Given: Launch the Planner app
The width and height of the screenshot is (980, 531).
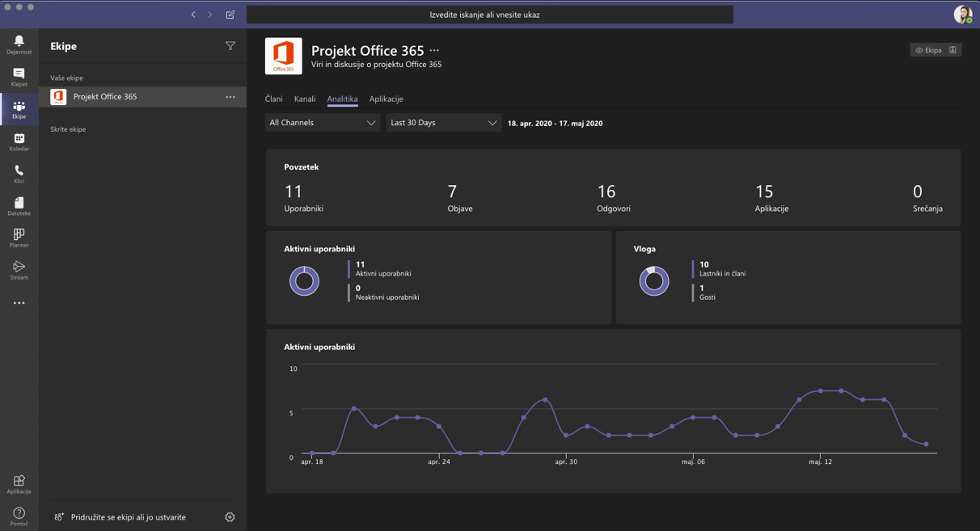Looking at the screenshot, I should pyautogui.click(x=19, y=238).
